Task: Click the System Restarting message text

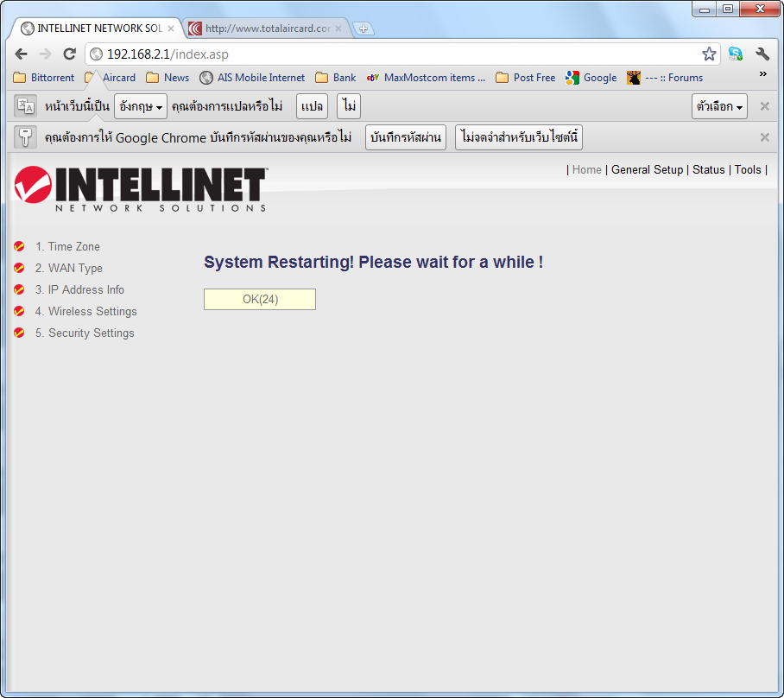Action: click(374, 263)
